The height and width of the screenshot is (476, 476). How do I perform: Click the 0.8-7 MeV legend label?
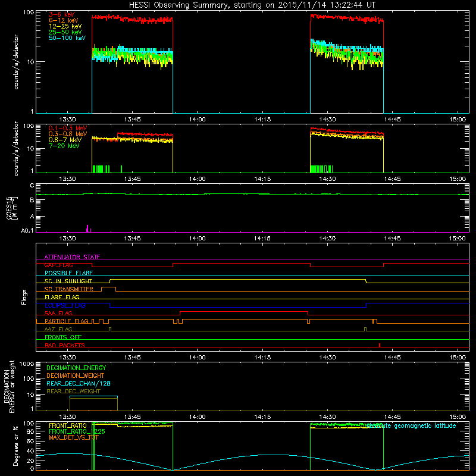[x=65, y=140]
